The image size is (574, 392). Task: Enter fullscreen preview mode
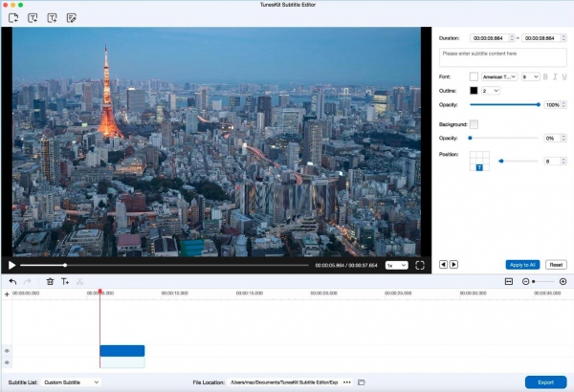(420, 266)
